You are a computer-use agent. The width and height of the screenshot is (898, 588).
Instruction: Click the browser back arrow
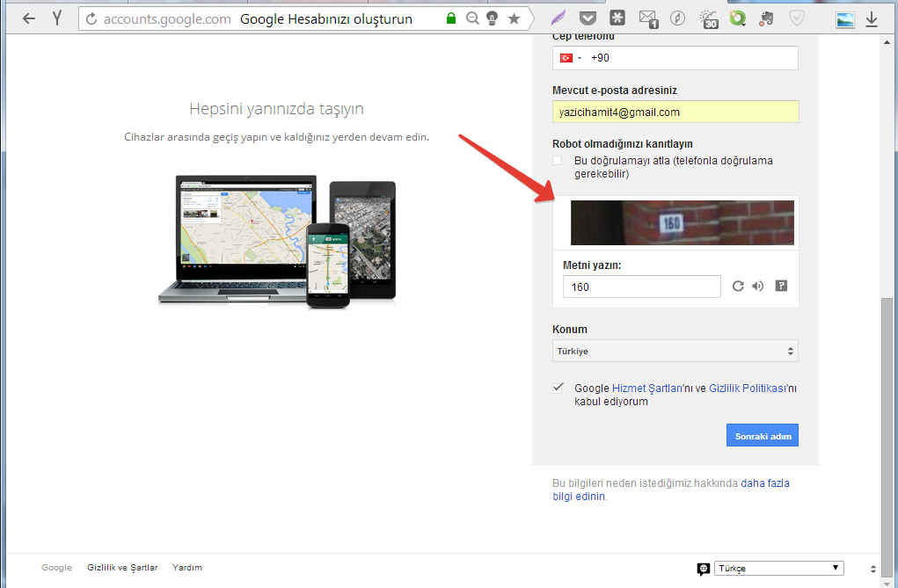coord(29,18)
